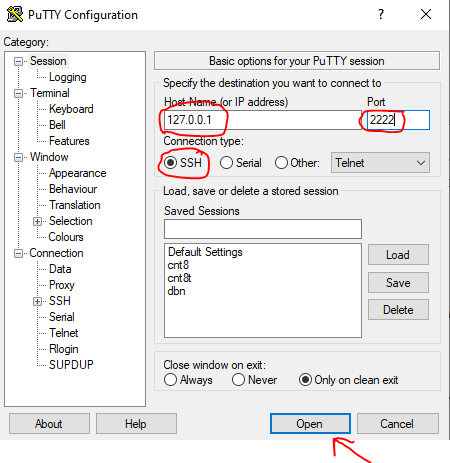Click the Host Name input field
Screen dimensions: 450x463
pos(263,120)
